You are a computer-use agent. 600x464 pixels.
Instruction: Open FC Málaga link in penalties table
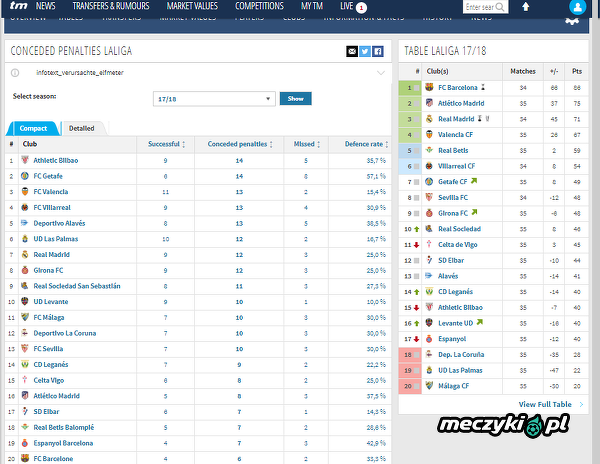point(49,317)
